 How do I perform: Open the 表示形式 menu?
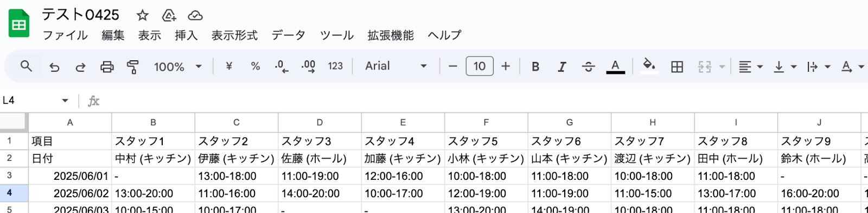pyautogui.click(x=234, y=35)
